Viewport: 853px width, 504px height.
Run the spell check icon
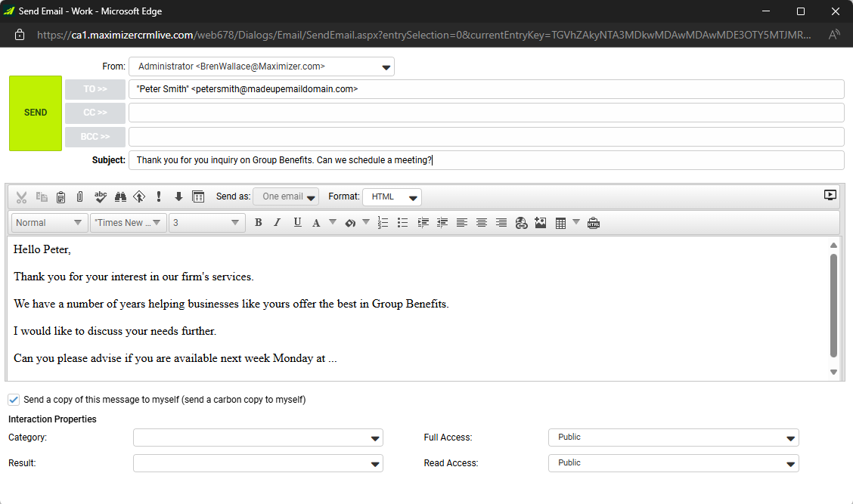(100, 196)
